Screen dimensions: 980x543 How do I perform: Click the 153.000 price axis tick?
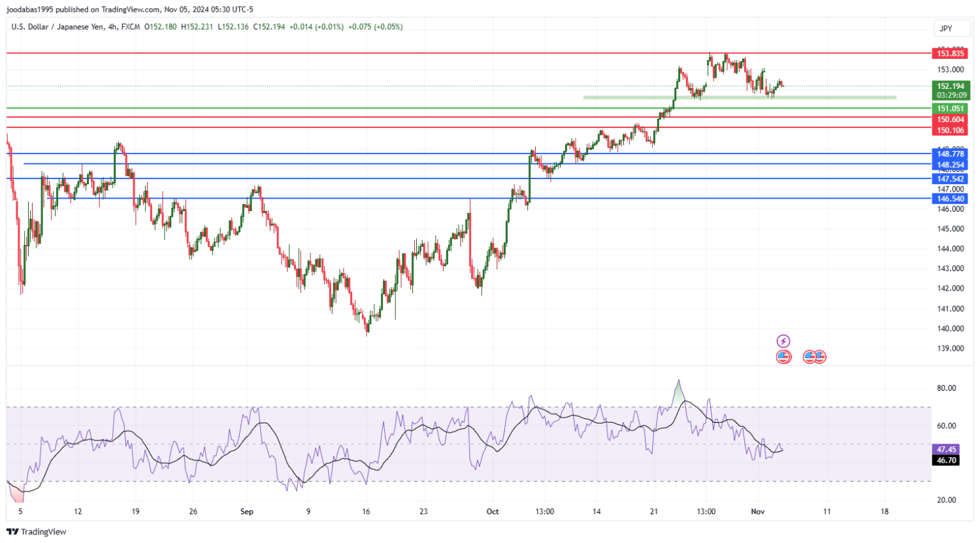coord(951,70)
